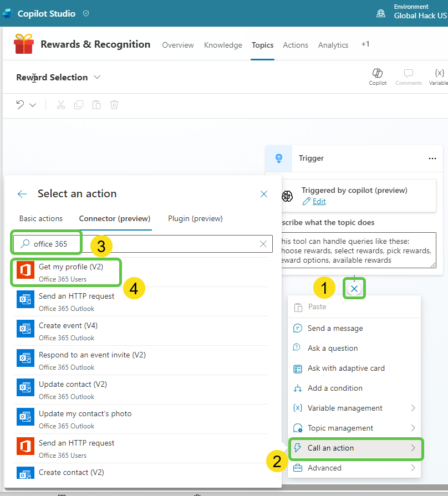Click the Undo icon in the editing toolbar
The height and width of the screenshot is (496, 448).
point(21,104)
